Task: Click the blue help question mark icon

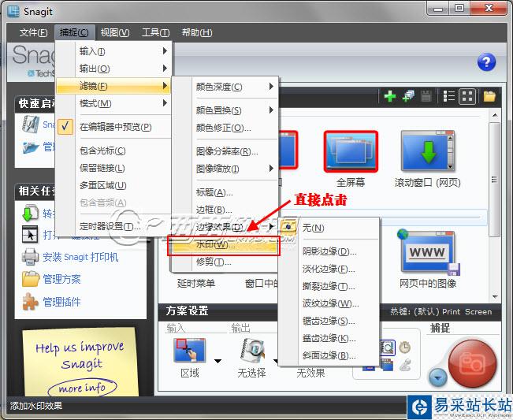Action: point(486,61)
